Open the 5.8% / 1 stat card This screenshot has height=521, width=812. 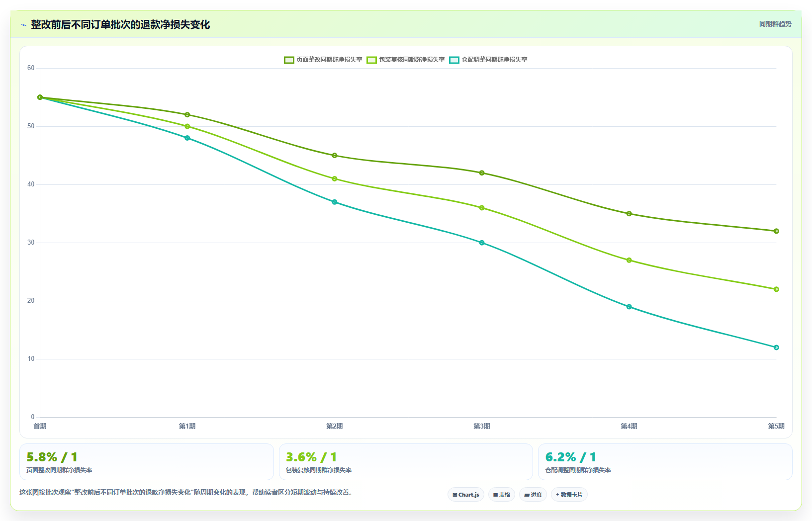coord(147,462)
